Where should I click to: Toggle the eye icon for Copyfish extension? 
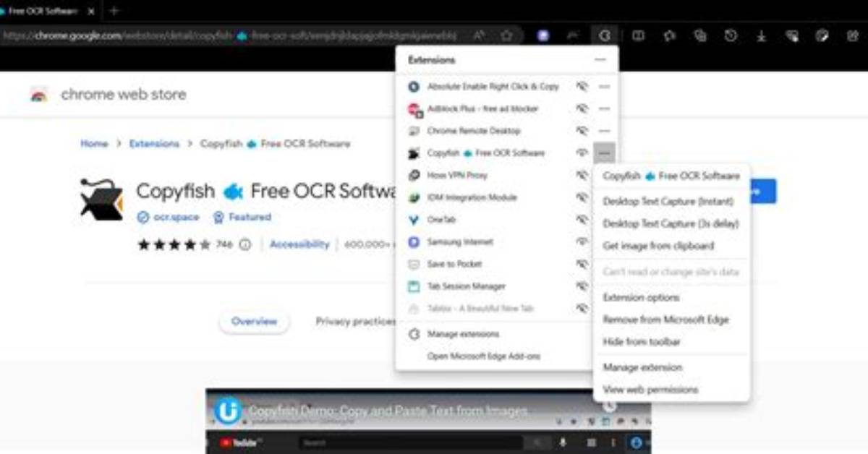click(x=582, y=153)
